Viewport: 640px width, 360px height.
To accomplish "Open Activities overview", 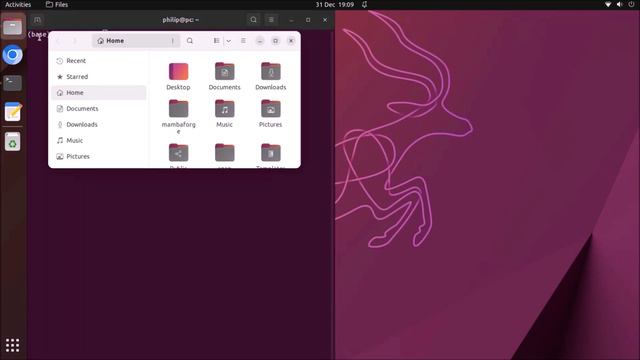I will [18, 4].
